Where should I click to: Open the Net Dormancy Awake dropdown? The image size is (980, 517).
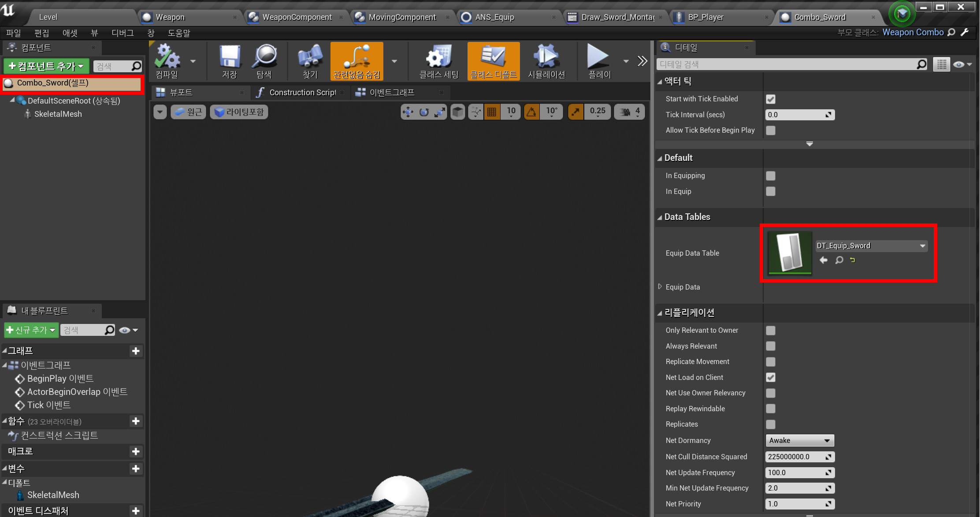pyautogui.click(x=799, y=440)
